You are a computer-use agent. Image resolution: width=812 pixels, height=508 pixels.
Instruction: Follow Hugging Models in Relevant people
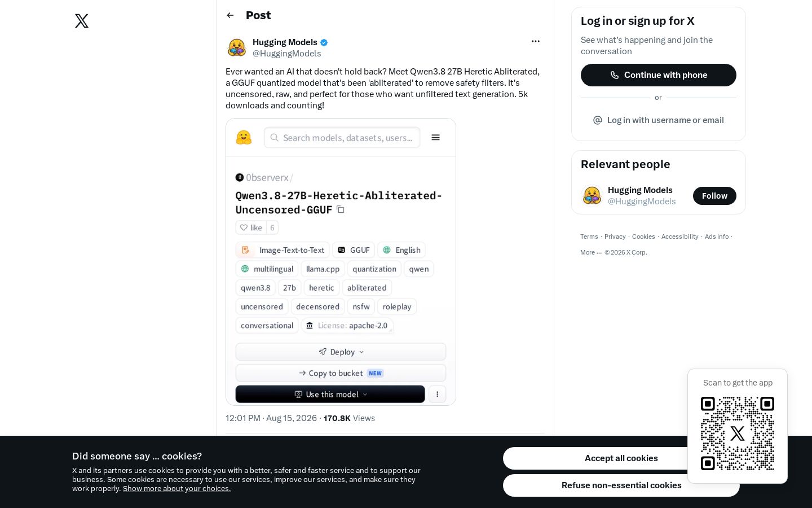coord(714,196)
